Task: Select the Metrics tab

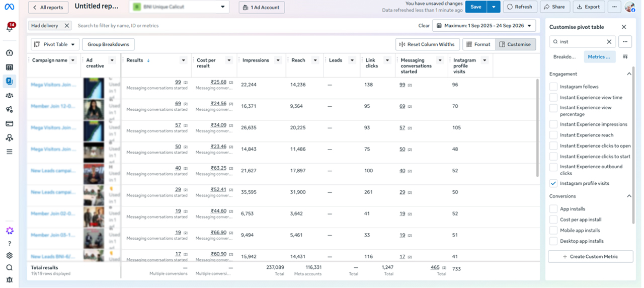Action: point(600,57)
